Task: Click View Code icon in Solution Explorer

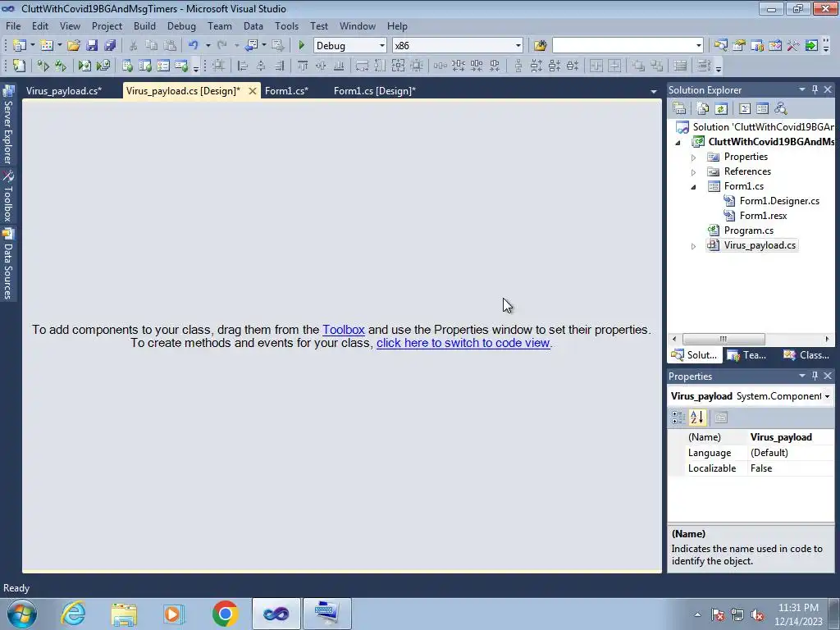Action: tap(745, 109)
